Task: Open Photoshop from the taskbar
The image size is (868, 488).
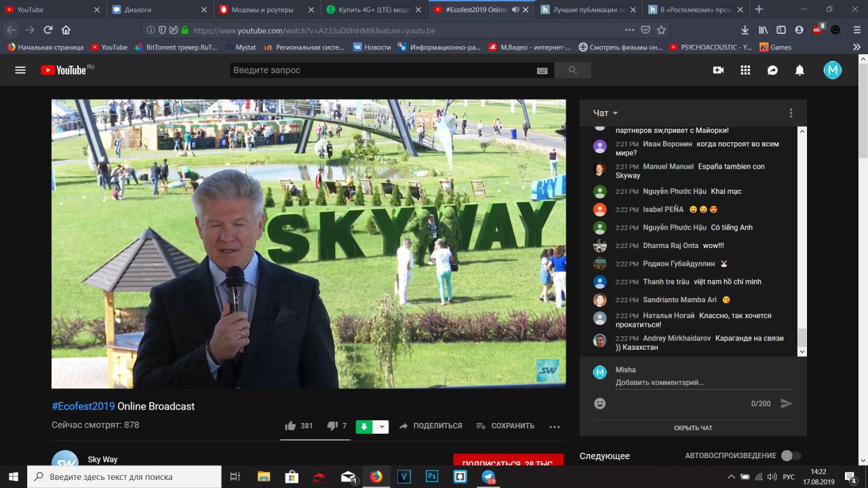Action: point(431,476)
